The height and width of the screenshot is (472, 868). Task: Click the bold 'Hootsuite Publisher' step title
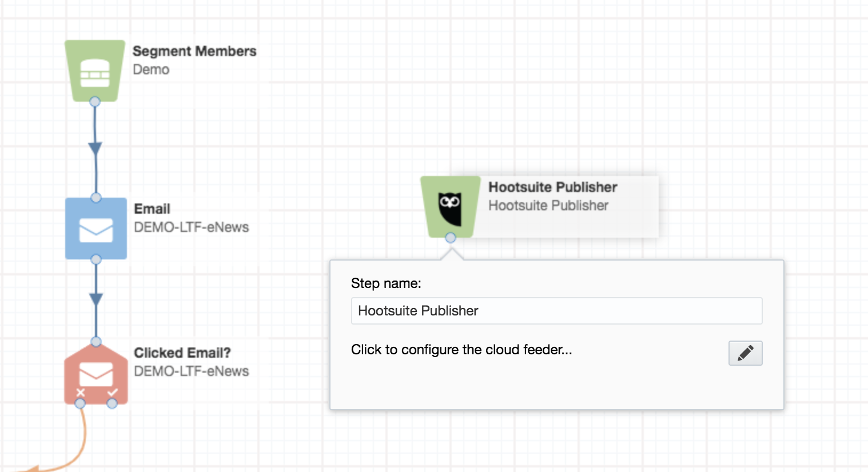[x=552, y=187]
